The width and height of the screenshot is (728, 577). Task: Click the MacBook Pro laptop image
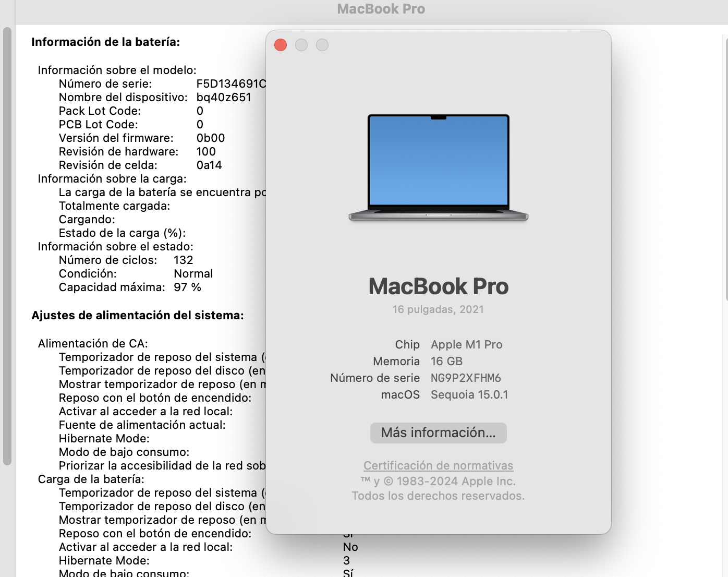(x=439, y=167)
